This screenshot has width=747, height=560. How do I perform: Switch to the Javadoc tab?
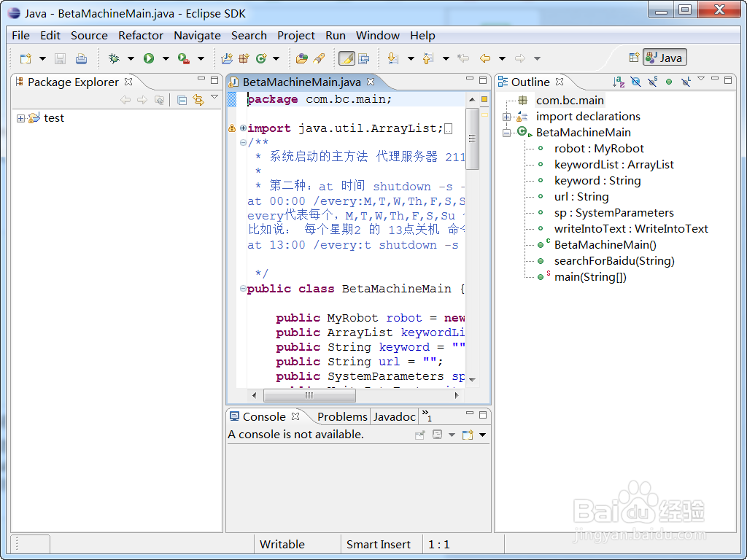tap(395, 416)
